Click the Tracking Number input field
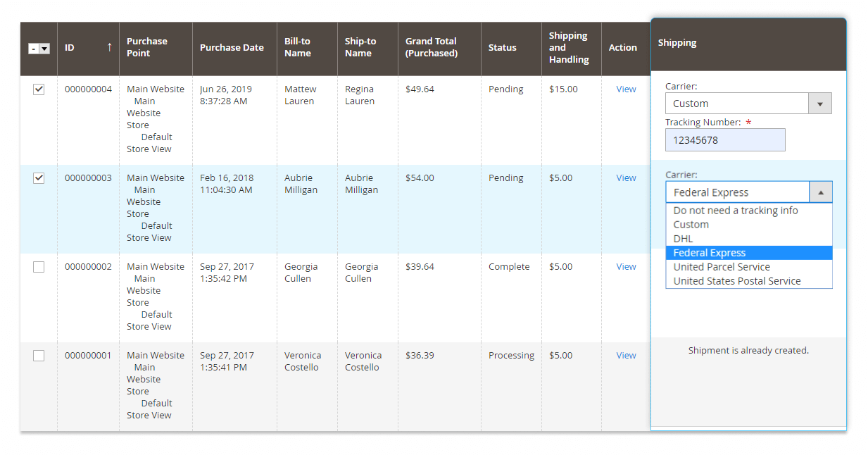 [724, 140]
